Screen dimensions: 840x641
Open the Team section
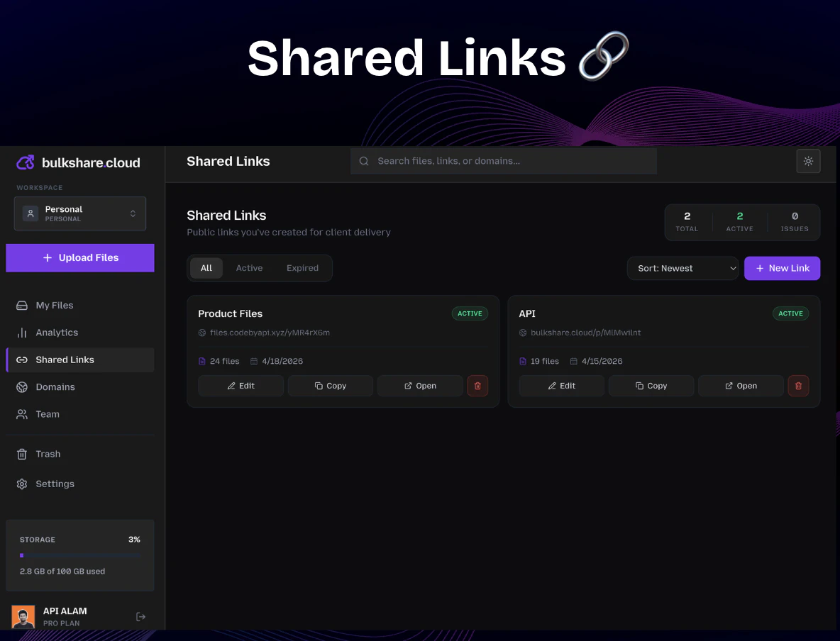pos(48,414)
